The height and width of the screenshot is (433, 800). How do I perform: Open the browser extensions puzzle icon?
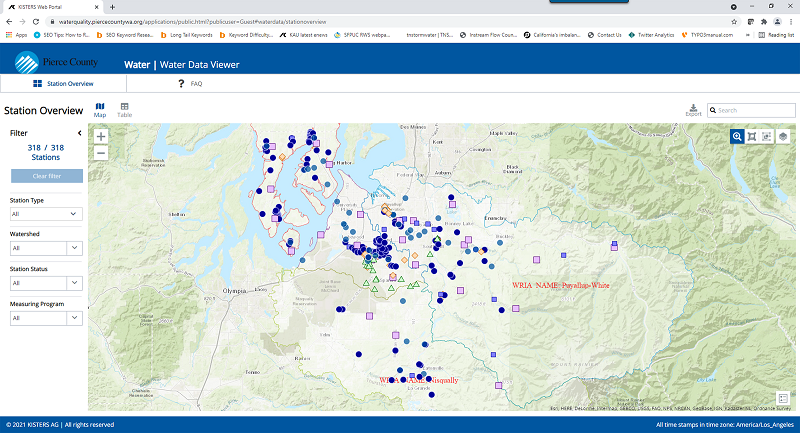764,21
